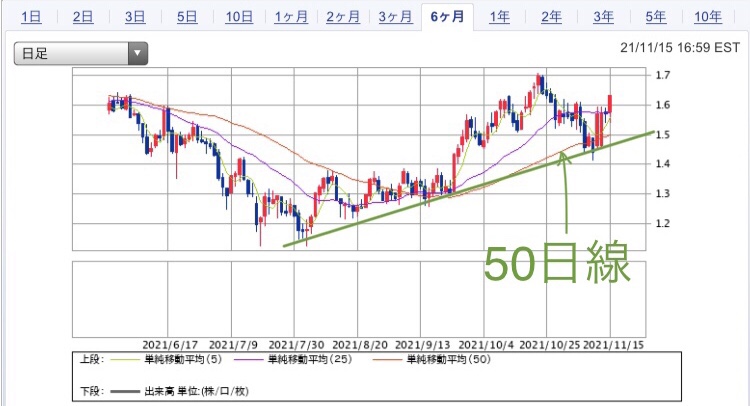Click the 下段 legend label
750x406 pixels.
pyautogui.click(x=91, y=391)
